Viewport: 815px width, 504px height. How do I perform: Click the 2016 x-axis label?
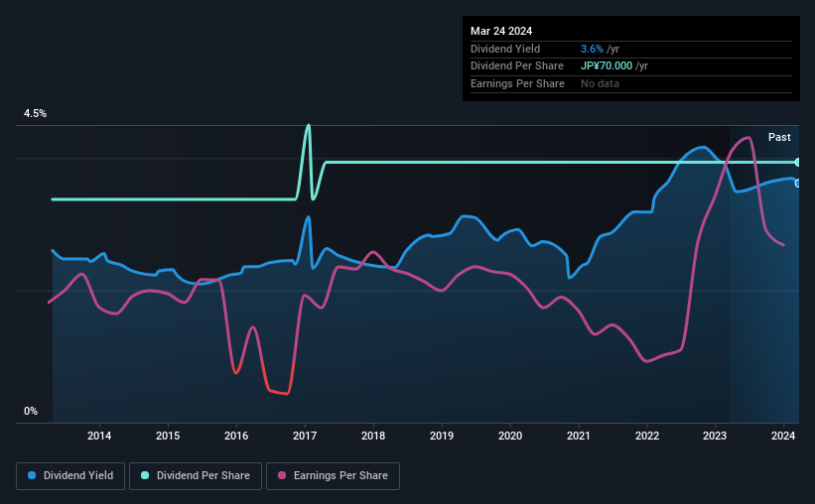click(x=236, y=436)
